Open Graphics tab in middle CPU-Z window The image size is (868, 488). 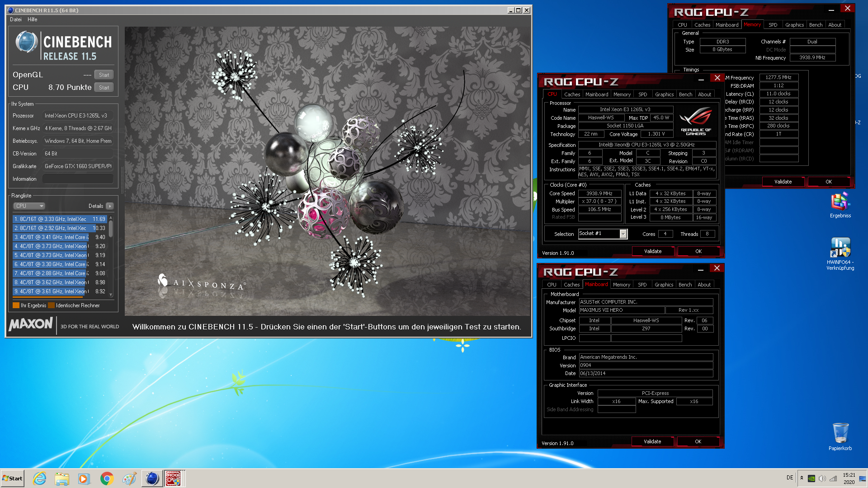(664, 94)
